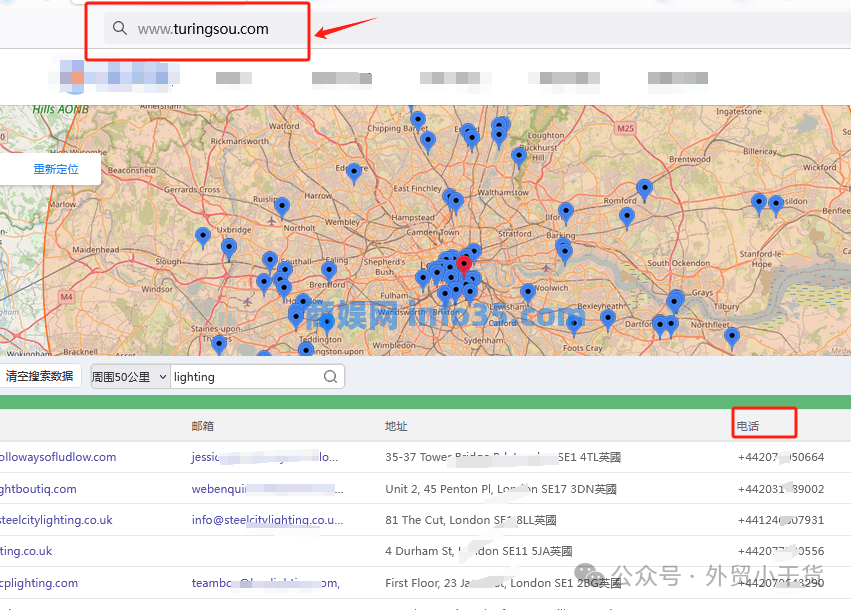Select address 81 The Cut, London
The image size is (851, 610).
pyautogui.click(x=471, y=520)
